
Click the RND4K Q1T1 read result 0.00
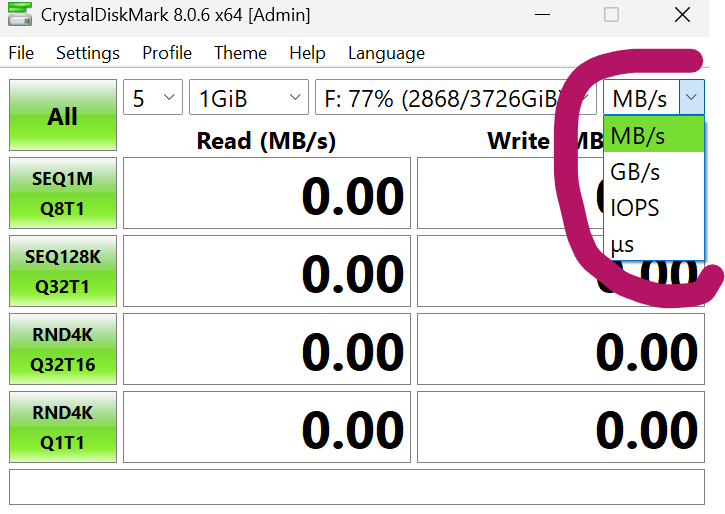(267, 428)
